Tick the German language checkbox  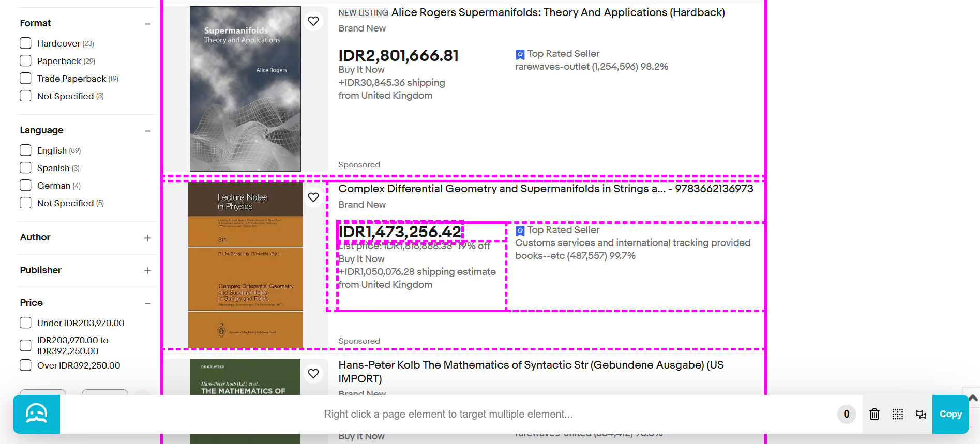click(x=25, y=186)
